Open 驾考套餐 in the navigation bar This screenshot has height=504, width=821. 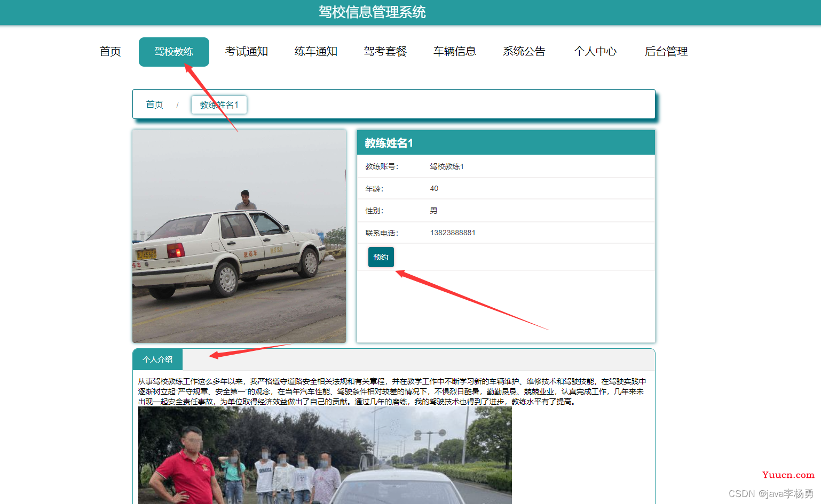[385, 51]
